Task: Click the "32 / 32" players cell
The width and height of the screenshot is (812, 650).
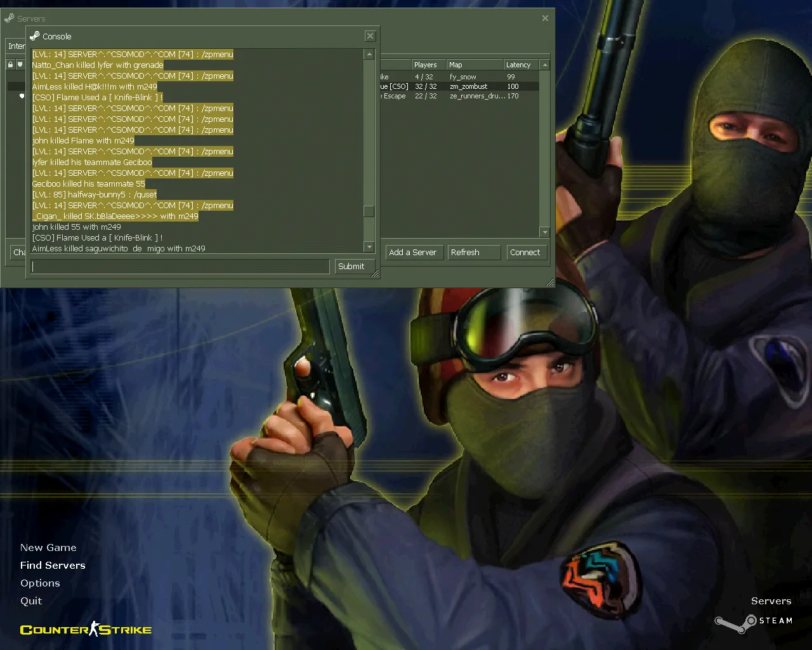Action: (426, 86)
